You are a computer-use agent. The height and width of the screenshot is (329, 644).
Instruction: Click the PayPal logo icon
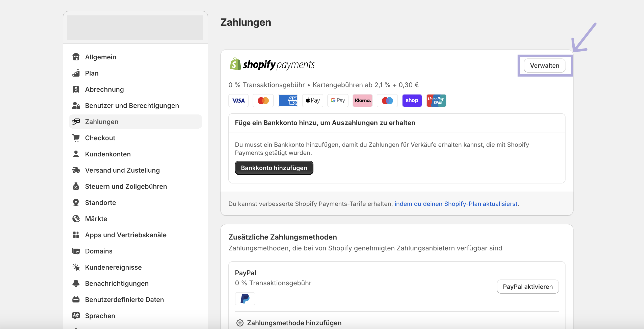click(x=245, y=299)
